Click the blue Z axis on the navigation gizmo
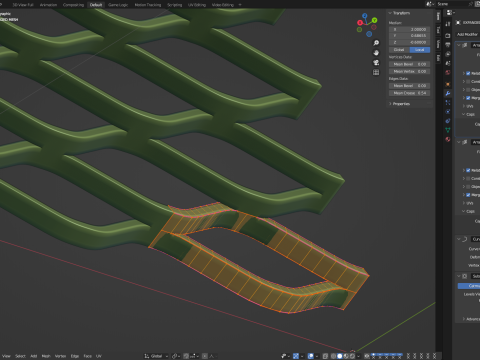 coord(365,16)
